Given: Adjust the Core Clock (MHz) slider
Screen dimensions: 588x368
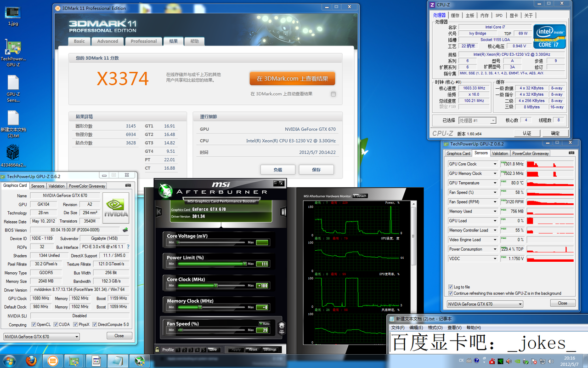Looking at the screenshot, I should [x=211, y=285].
